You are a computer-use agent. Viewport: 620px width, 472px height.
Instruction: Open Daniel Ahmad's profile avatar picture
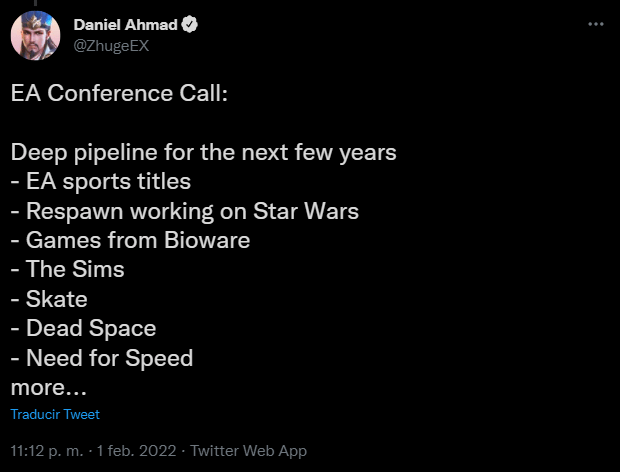pos(36,36)
